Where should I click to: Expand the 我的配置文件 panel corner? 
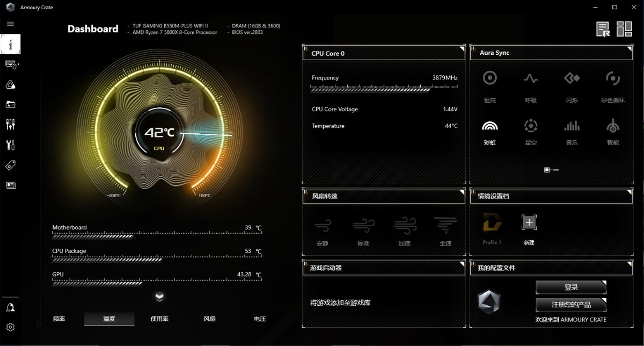tap(629, 264)
